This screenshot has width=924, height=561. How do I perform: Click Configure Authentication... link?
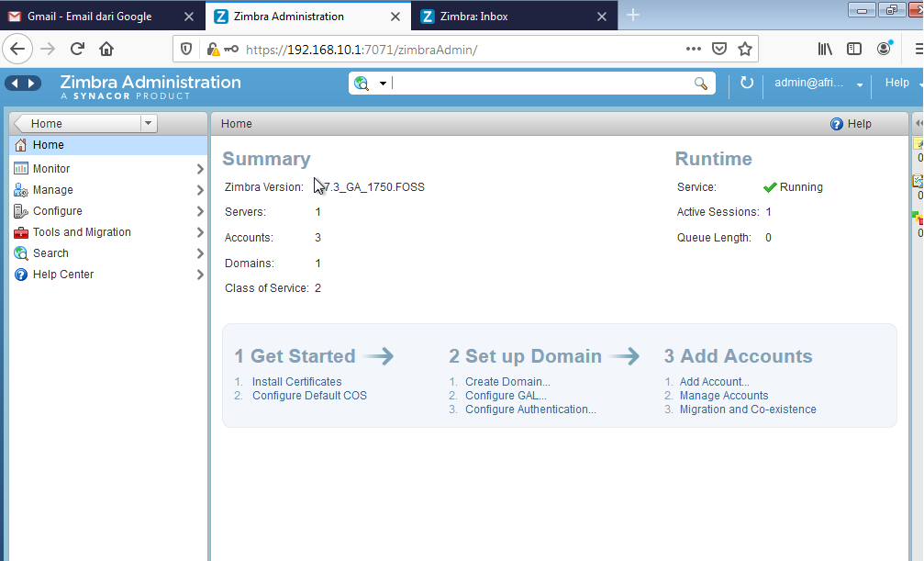click(531, 410)
